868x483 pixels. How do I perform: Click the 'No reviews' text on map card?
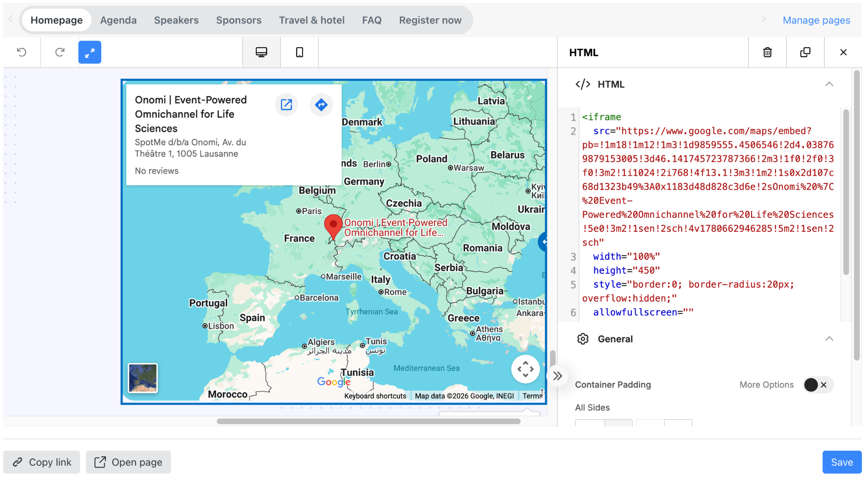pyautogui.click(x=156, y=171)
